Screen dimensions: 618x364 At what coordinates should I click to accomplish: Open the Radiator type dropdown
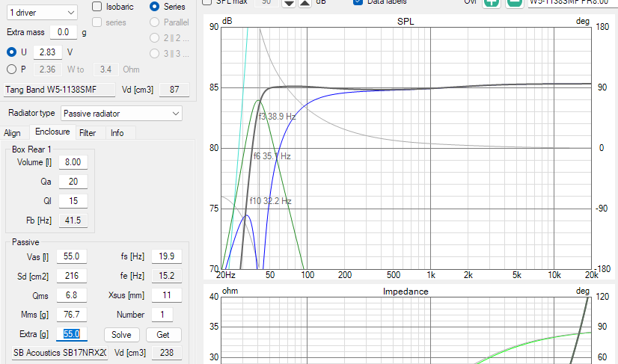[x=121, y=114]
